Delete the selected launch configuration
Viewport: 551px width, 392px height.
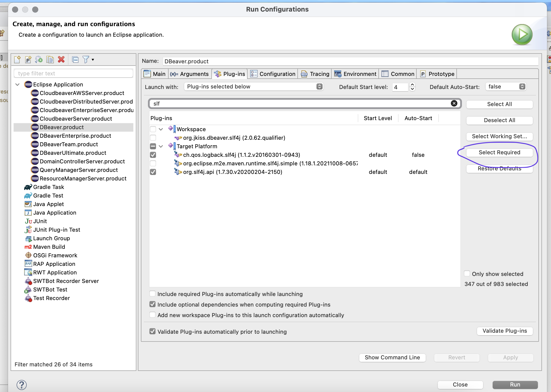[x=61, y=59]
